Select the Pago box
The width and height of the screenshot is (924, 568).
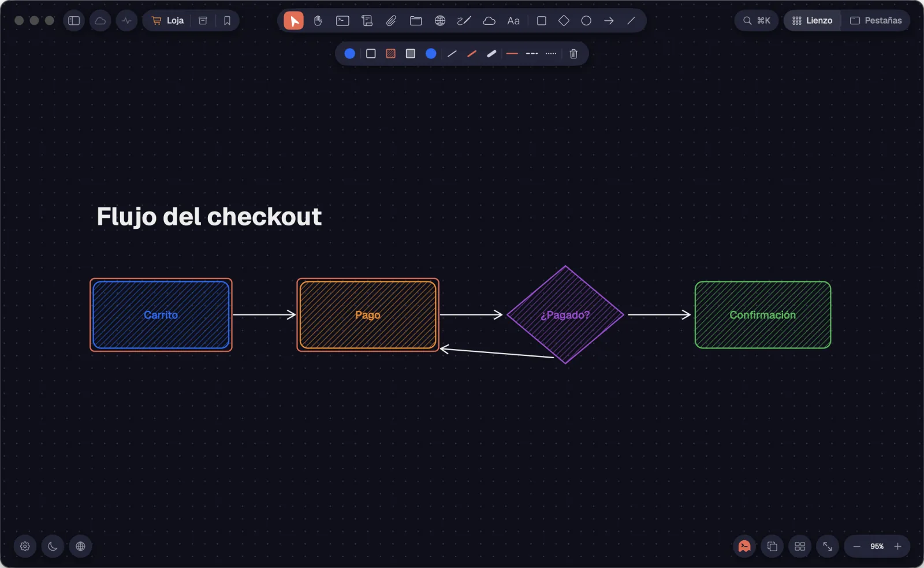(368, 315)
